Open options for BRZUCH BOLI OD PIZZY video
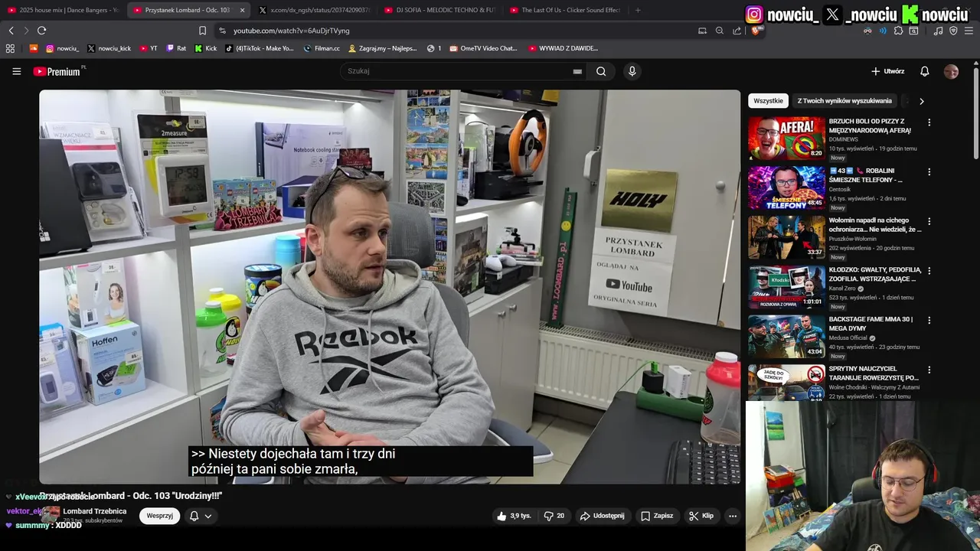 tap(929, 122)
